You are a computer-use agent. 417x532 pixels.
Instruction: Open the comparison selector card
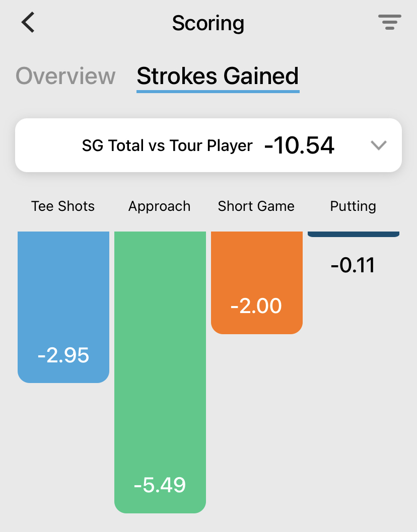[208, 145]
